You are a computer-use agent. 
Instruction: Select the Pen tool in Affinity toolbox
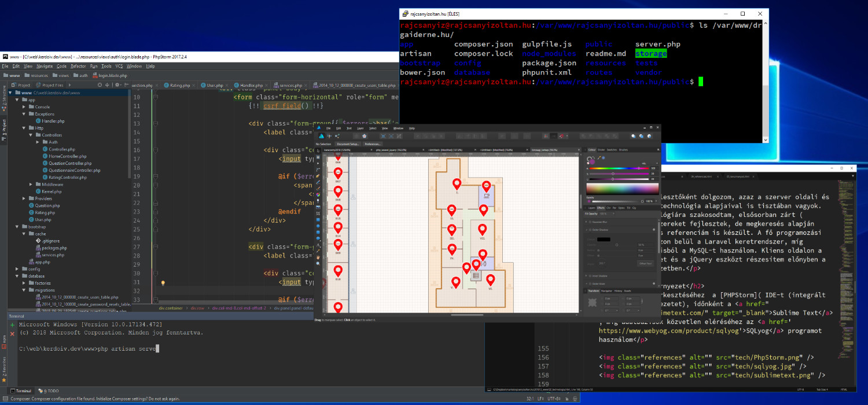tap(318, 175)
